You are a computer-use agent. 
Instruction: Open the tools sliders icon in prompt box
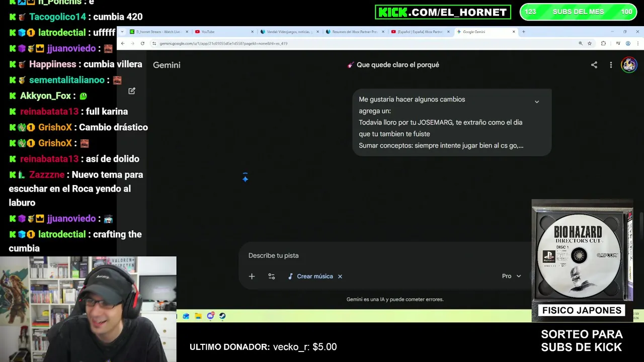click(272, 276)
